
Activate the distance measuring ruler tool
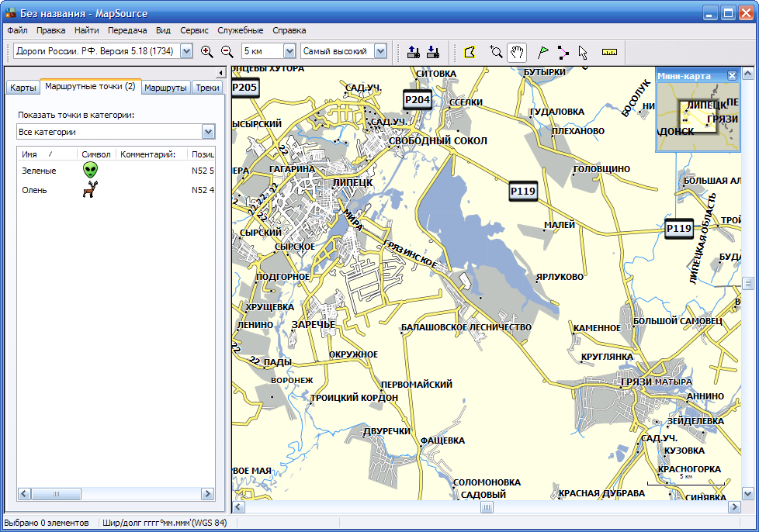pyautogui.click(x=609, y=52)
